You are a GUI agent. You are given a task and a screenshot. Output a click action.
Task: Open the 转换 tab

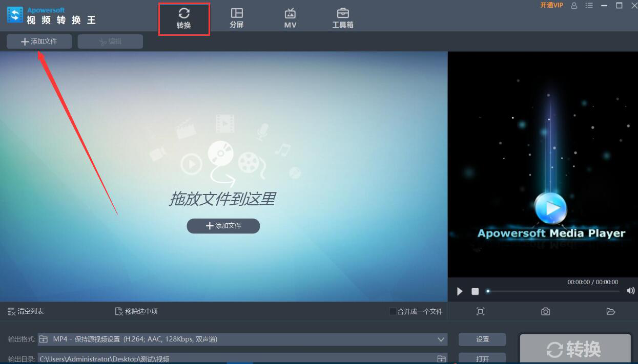pos(184,19)
